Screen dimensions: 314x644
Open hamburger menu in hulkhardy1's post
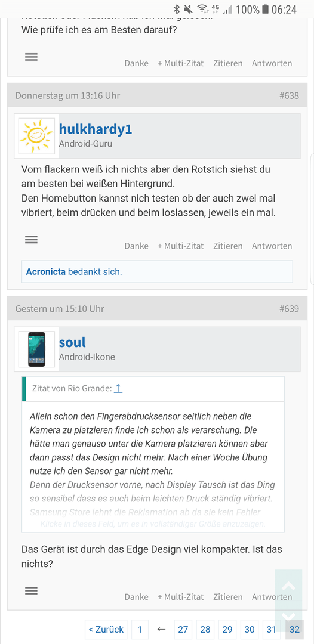31,240
